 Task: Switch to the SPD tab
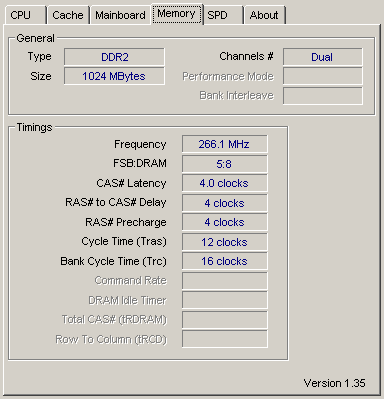pyautogui.click(x=223, y=15)
